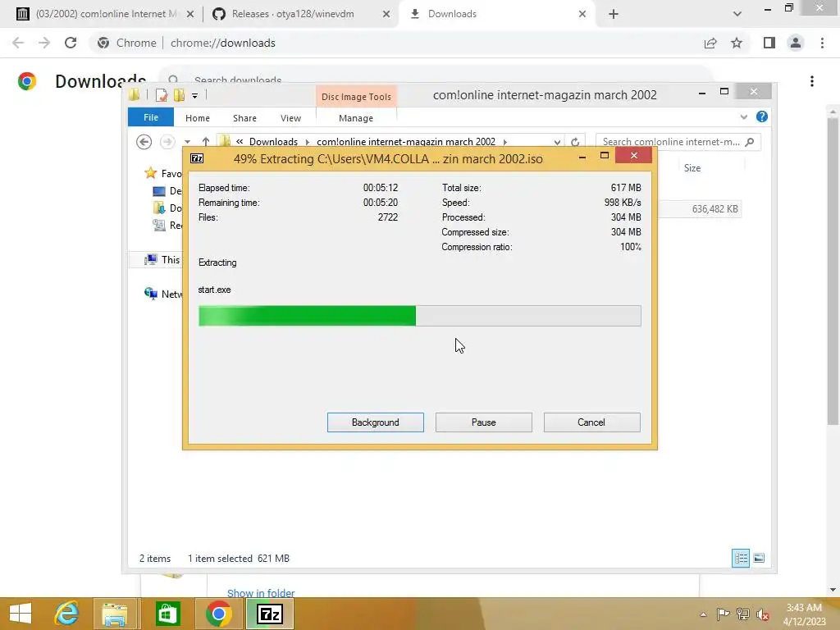Open Customize Quick Access Toolbar dropdown
840x630 pixels.
(x=195, y=96)
